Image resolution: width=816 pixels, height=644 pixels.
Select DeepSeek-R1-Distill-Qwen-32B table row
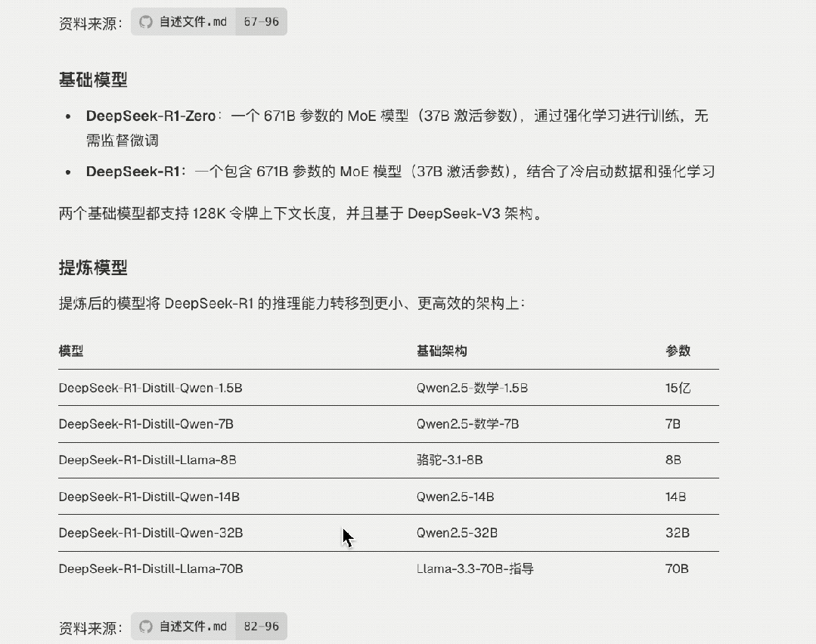[x=389, y=533]
